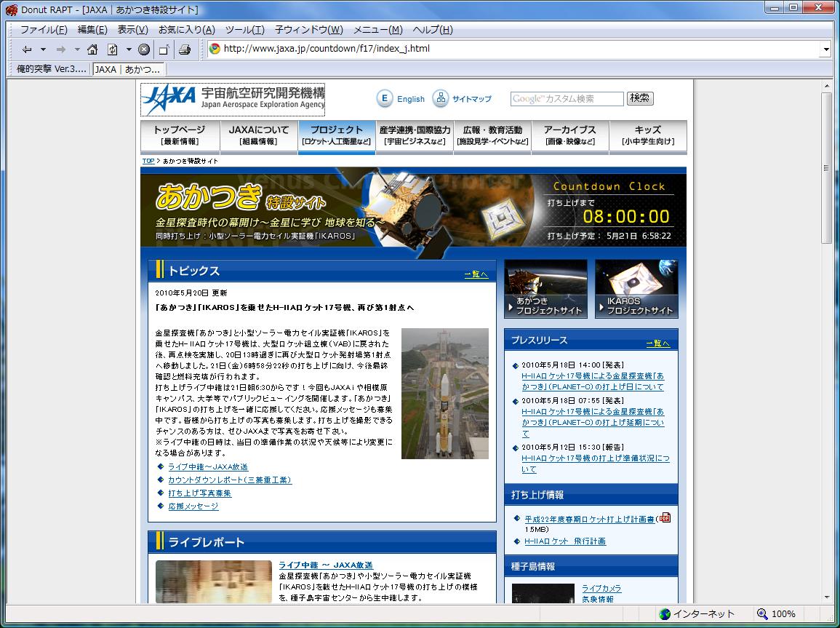The height and width of the screenshot is (628, 840).
Task: Open the Back history dropdown arrow
Action: tap(44, 49)
